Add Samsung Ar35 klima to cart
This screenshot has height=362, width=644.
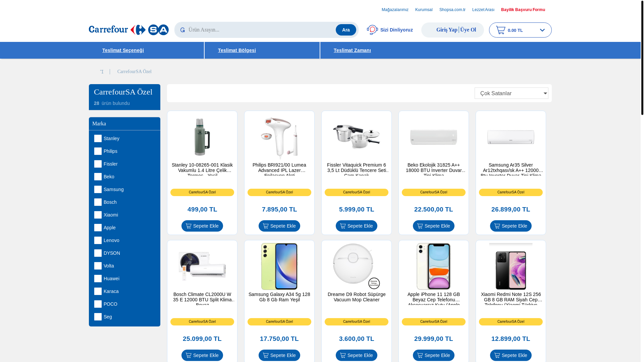511,226
